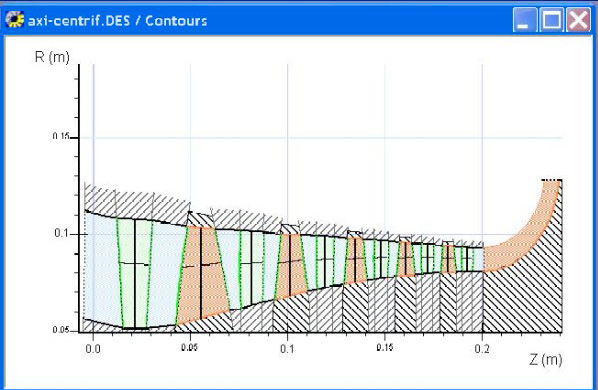Click the 0.1 tick on Z axis
Viewport: 598px width, 390px height.
[x=287, y=348]
